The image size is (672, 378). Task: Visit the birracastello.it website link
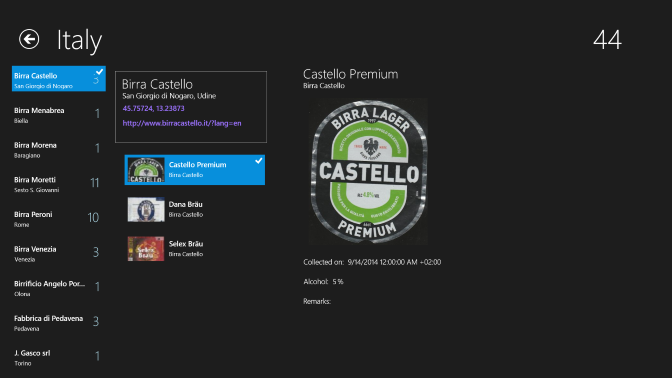(x=182, y=123)
